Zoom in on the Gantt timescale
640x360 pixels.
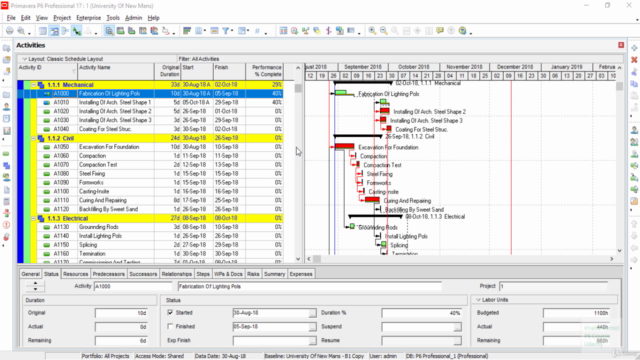click(x=372, y=31)
